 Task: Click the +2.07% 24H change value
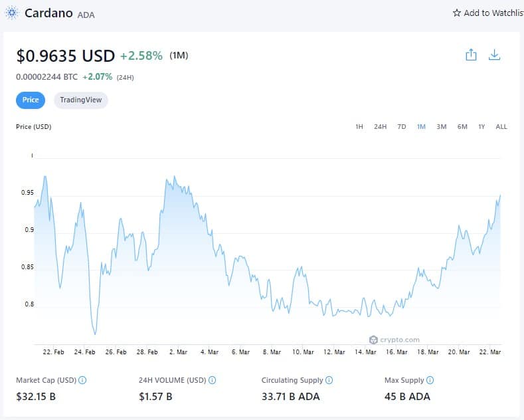click(x=97, y=77)
